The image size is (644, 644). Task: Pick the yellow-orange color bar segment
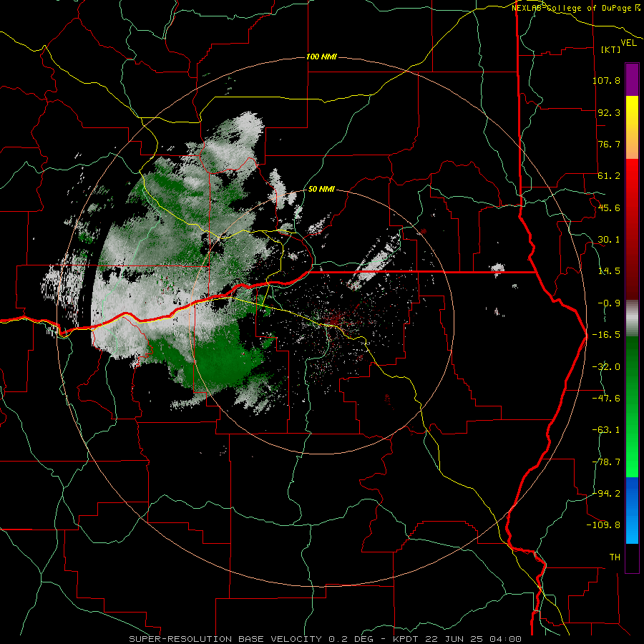(x=632, y=127)
